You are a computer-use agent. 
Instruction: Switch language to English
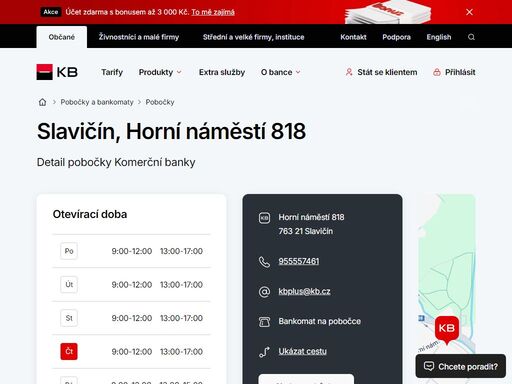[x=439, y=37]
